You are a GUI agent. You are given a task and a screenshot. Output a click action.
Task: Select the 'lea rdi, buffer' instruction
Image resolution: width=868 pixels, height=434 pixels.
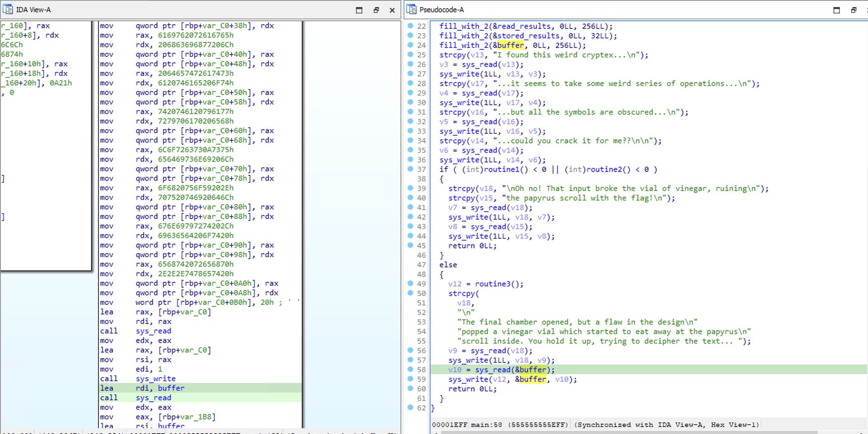coord(200,388)
